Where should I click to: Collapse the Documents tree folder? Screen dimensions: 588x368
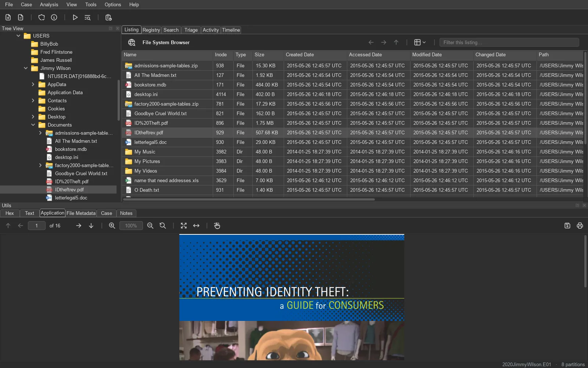coord(33,125)
